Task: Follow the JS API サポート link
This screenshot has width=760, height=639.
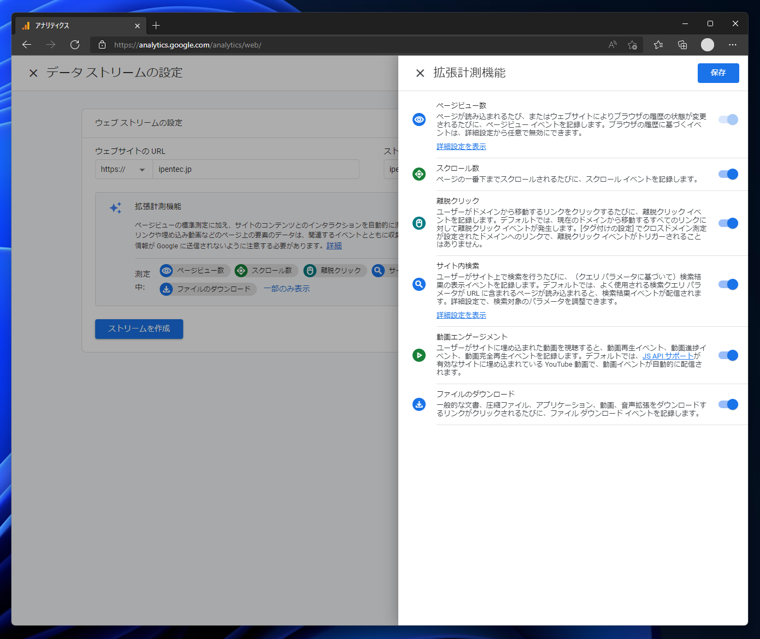Action: pyautogui.click(x=668, y=356)
